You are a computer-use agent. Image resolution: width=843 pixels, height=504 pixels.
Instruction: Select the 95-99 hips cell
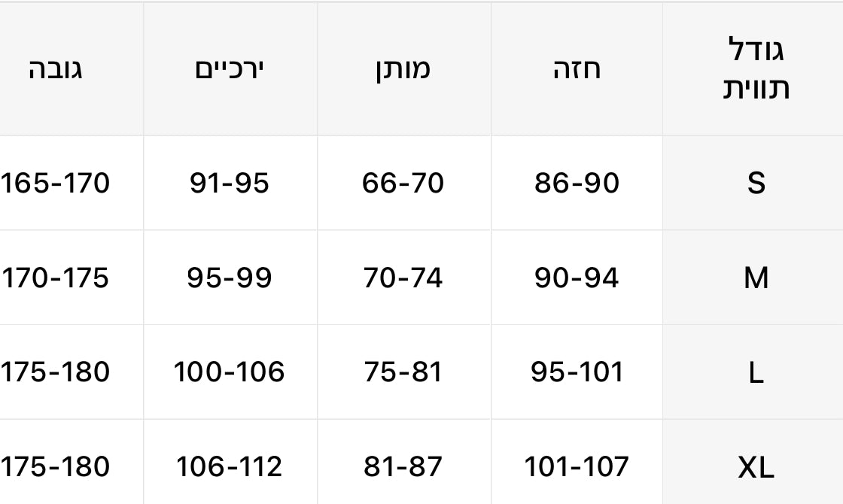(230, 278)
